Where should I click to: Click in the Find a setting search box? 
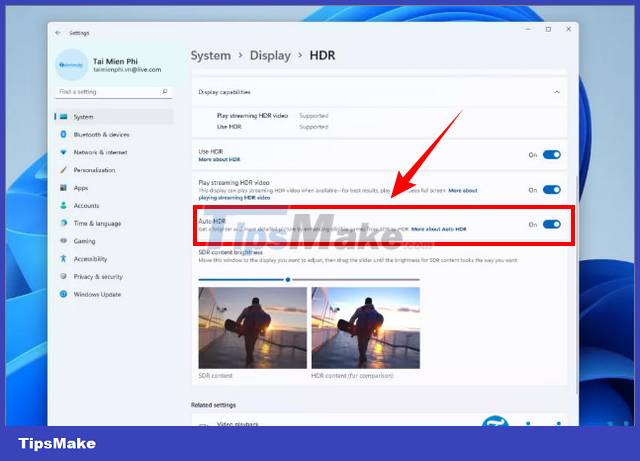(x=113, y=92)
